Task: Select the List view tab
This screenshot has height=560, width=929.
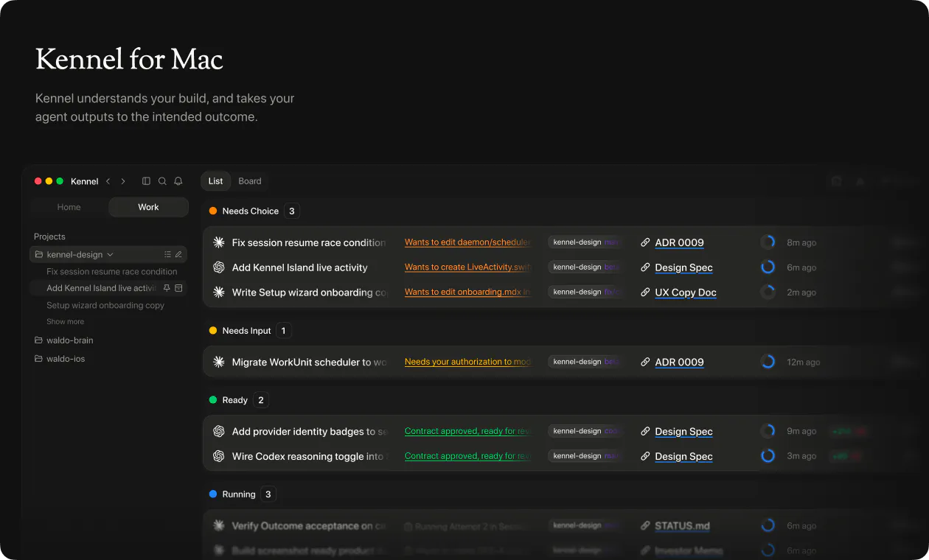Action: click(x=215, y=181)
